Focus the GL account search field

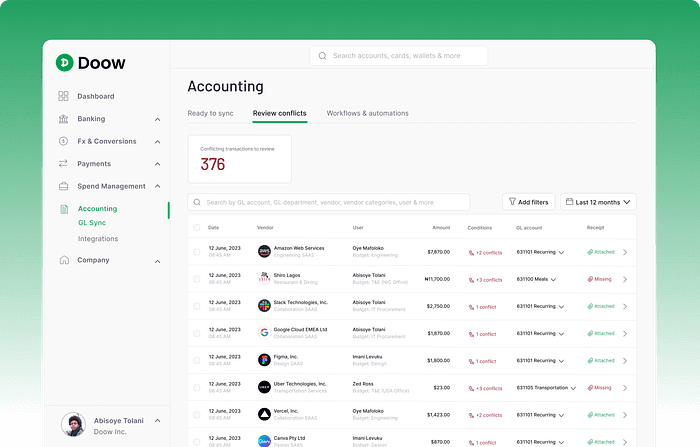click(x=329, y=202)
